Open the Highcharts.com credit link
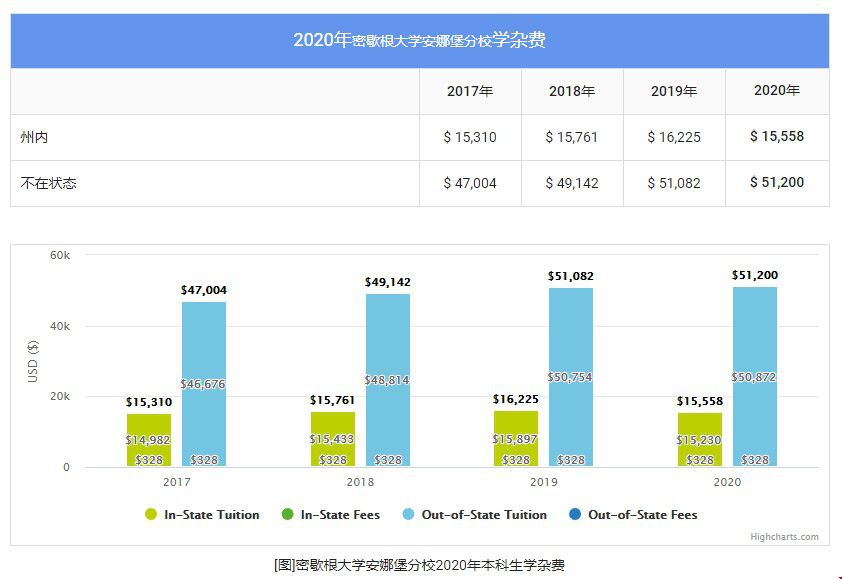 (785, 537)
